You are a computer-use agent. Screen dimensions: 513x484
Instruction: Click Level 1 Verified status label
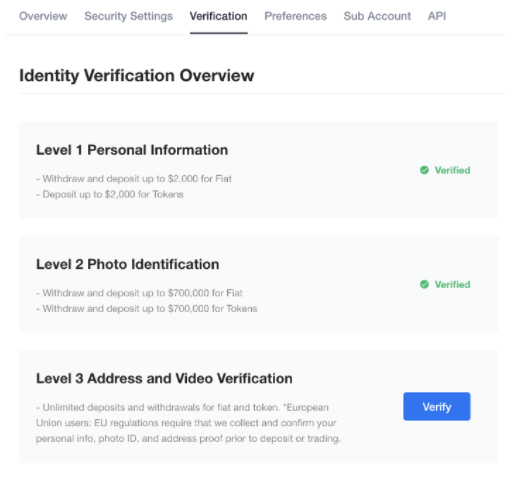pyautogui.click(x=452, y=170)
